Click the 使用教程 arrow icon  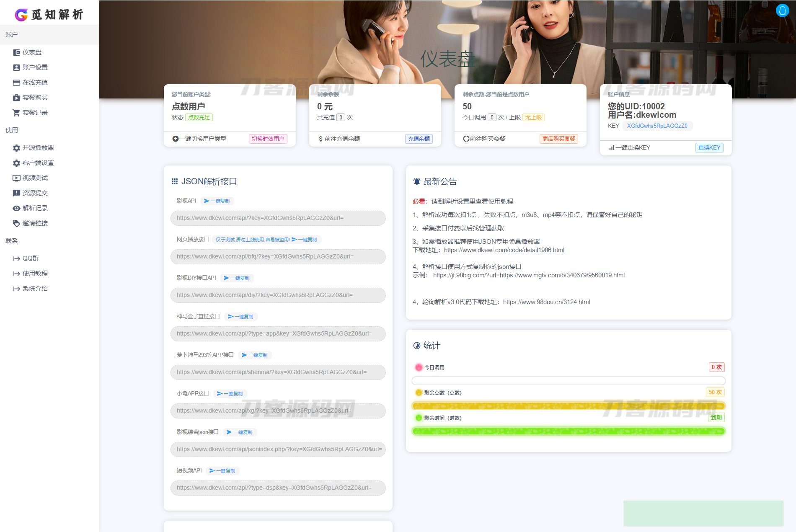16,274
